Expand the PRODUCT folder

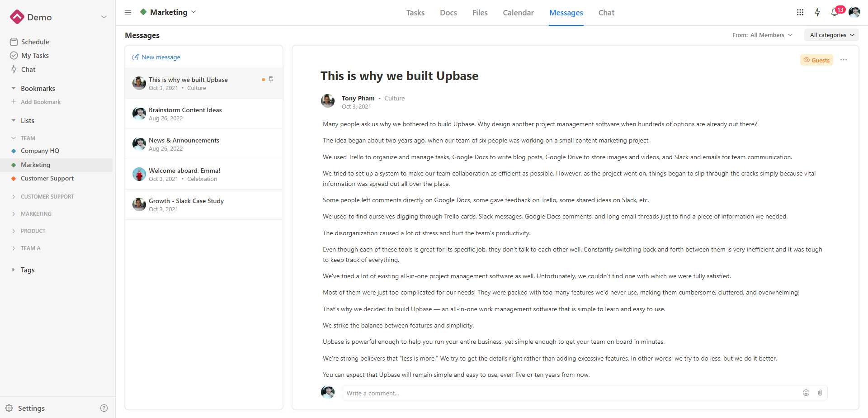pyautogui.click(x=14, y=231)
